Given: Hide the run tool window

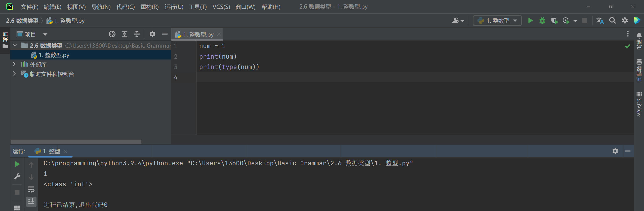Looking at the screenshot, I should 628,151.
